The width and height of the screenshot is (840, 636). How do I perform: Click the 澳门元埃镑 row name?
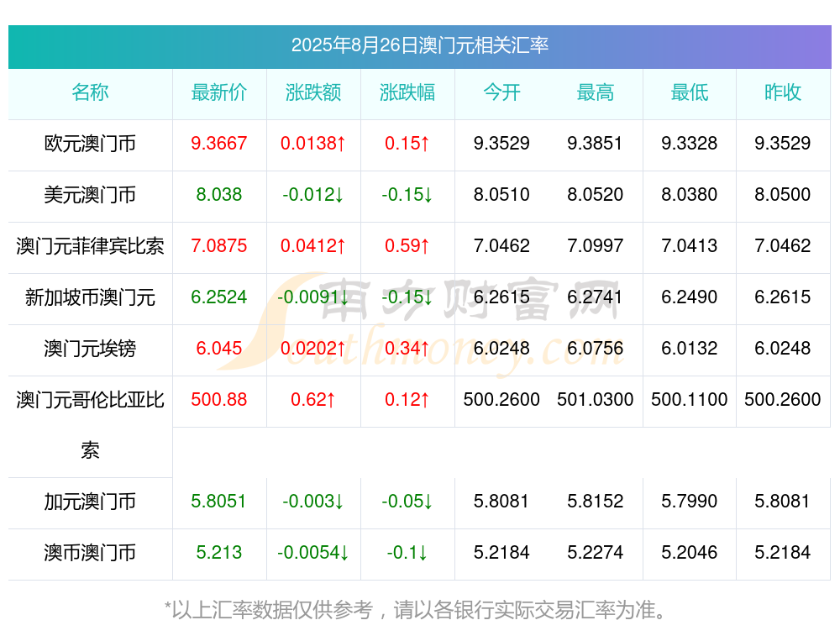(x=90, y=349)
